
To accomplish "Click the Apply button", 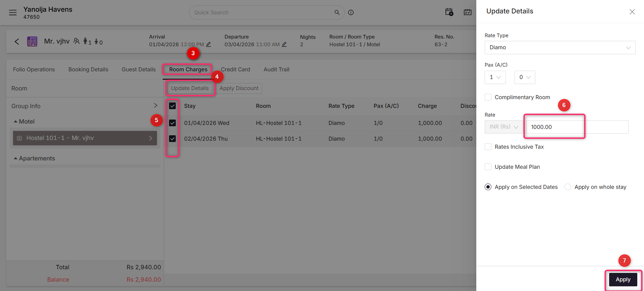I will click(623, 279).
